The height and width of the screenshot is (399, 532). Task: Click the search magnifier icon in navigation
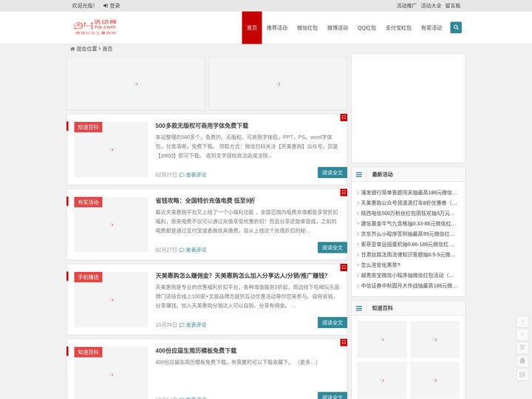tap(456, 27)
